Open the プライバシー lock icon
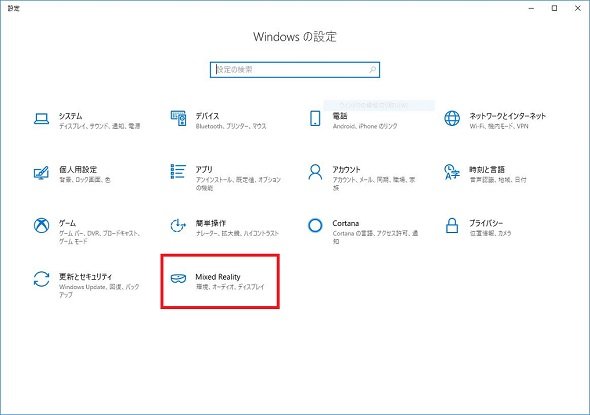 [x=452, y=226]
